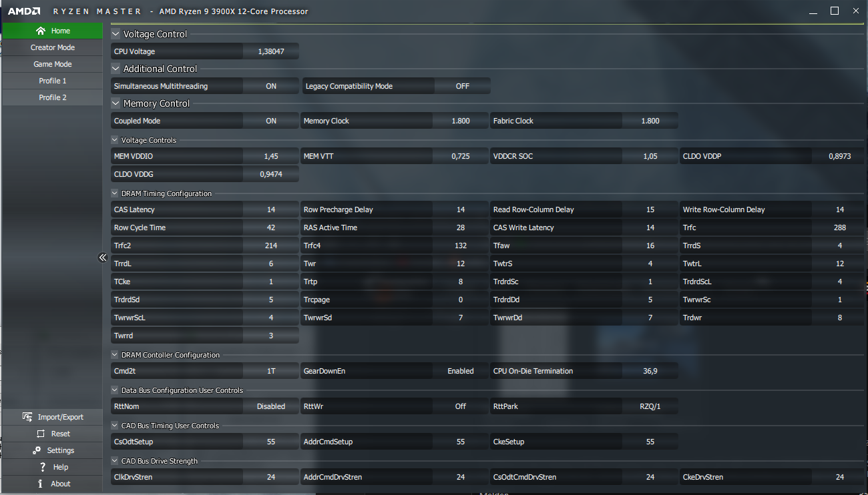Collapse the DRAM Timing Configuration section
This screenshot has width=868, height=495.
tap(115, 193)
